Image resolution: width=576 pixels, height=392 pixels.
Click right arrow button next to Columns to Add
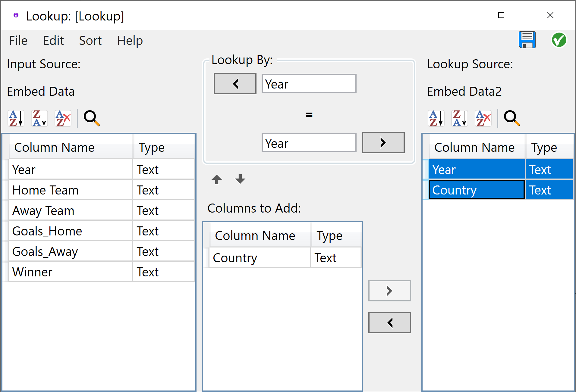click(389, 291)
